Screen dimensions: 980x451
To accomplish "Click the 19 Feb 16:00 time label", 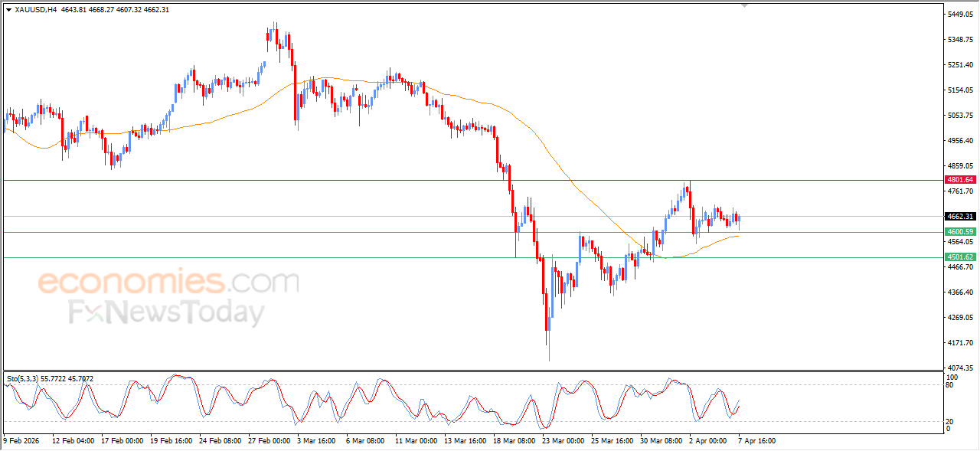I will coord(171,441).
